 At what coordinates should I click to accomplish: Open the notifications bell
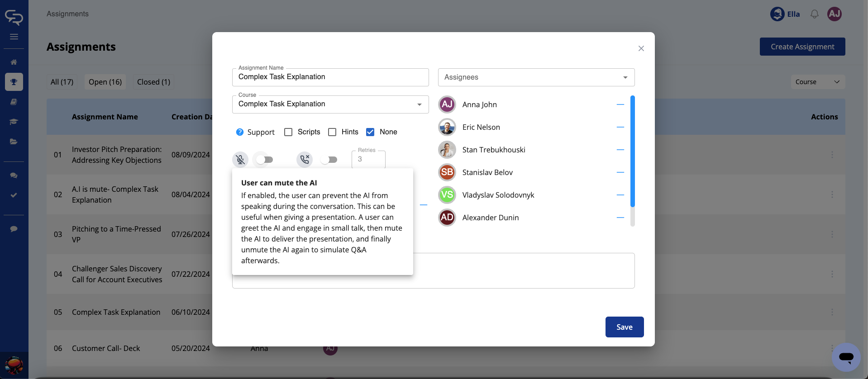[814, 14]
